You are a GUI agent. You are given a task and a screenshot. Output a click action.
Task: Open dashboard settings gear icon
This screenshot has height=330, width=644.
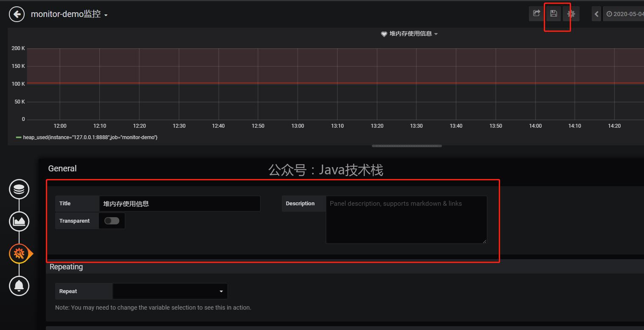[571, 14]
